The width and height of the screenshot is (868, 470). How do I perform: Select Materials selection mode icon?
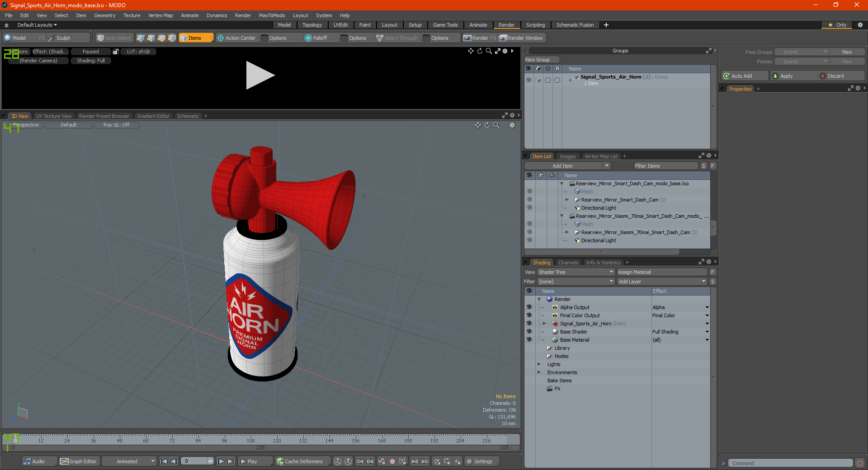pos(172,38)
